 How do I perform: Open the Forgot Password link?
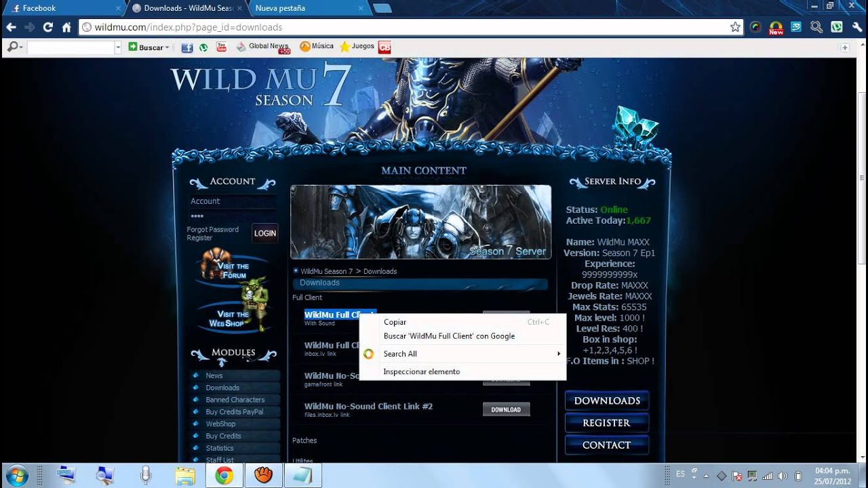coord(213,230)
